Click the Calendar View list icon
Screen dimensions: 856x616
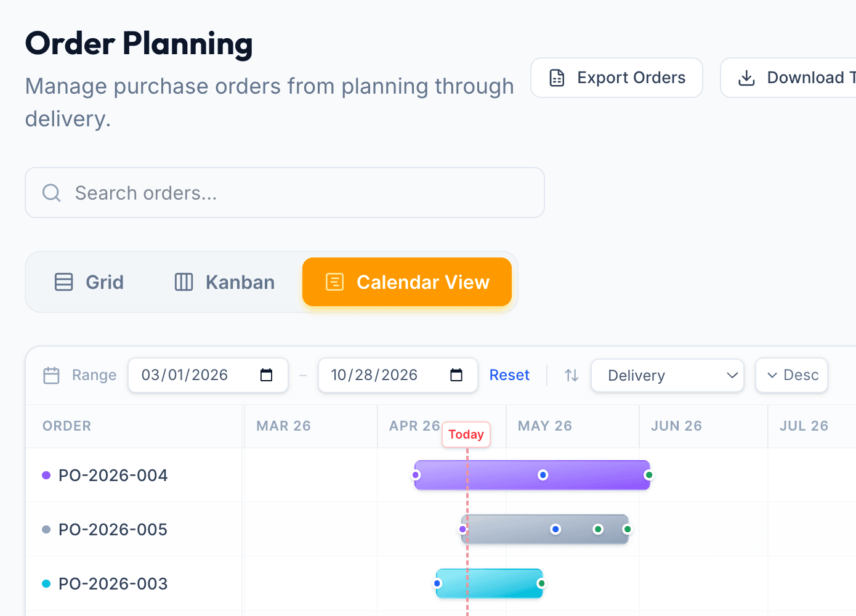coord(334,282)
